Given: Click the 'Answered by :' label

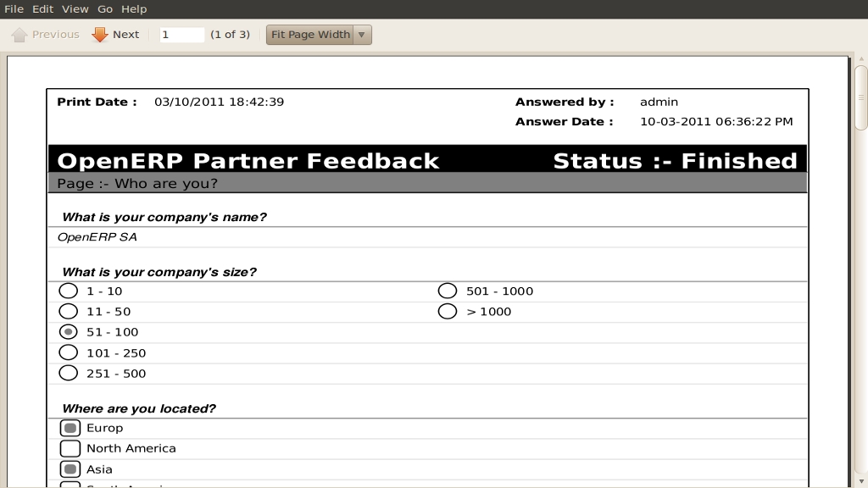Looking at the screenshot, I should coord(565,102).
